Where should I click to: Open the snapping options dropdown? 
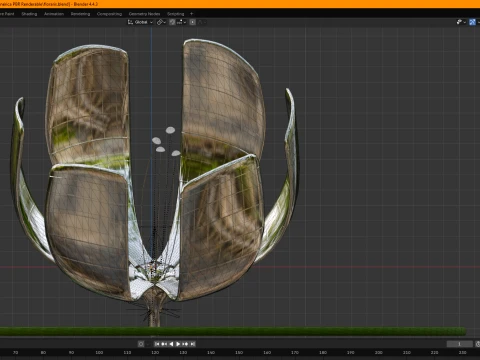pos(181,22)
